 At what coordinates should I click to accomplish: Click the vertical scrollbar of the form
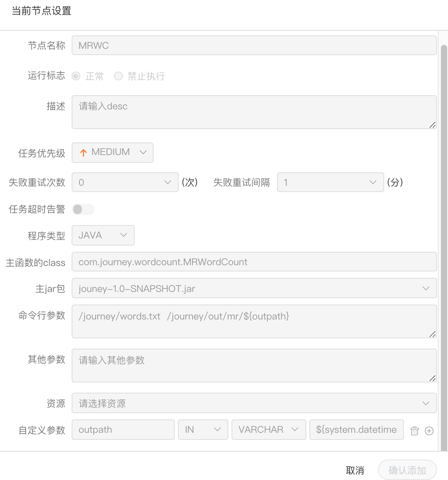[444, 248]
